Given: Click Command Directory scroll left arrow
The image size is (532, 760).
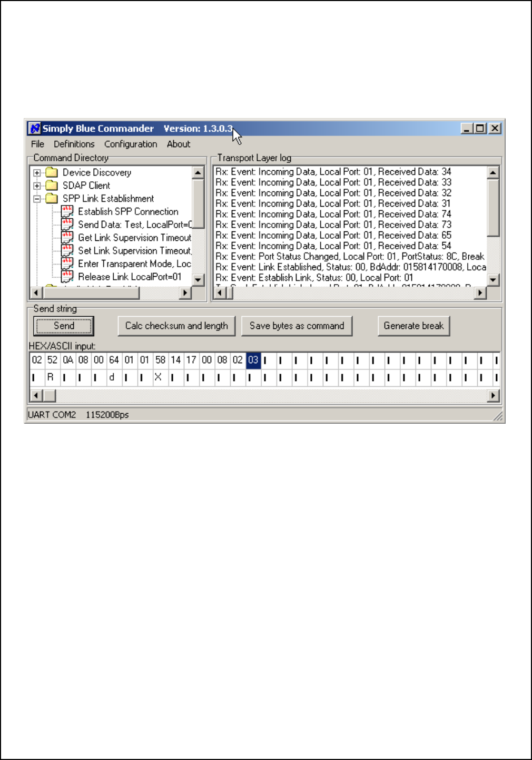Looking at the screenshot, I should point(36,293).
